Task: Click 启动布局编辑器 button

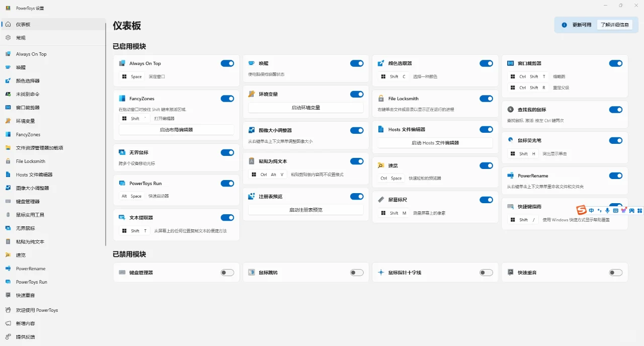Action: point(177,130)
